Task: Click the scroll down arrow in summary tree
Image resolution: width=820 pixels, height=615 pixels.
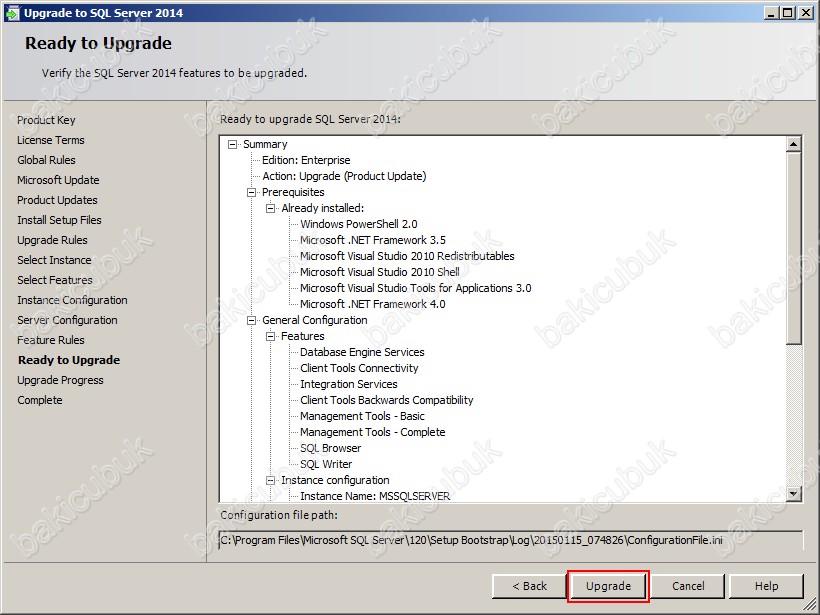Action: coord(794,493)
